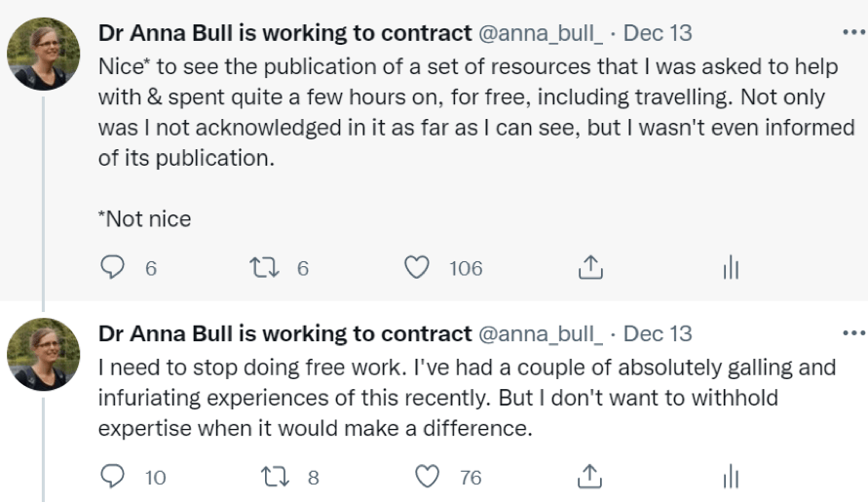Open more options menu on second tweet

pyautogui.click(x=854, y=333)
